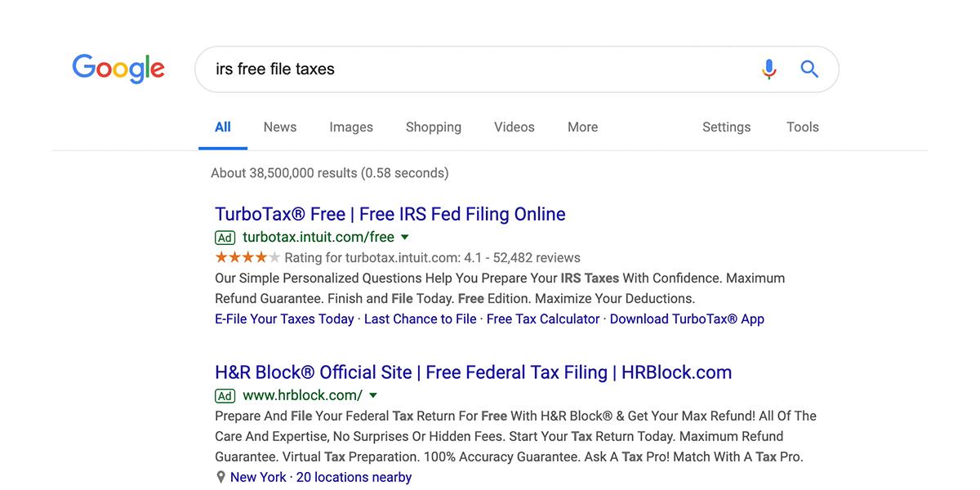Click the 4.1 - 52,482 reviews rating text
The width and height of the screenshot is (980, 490).
coord(523,257)
